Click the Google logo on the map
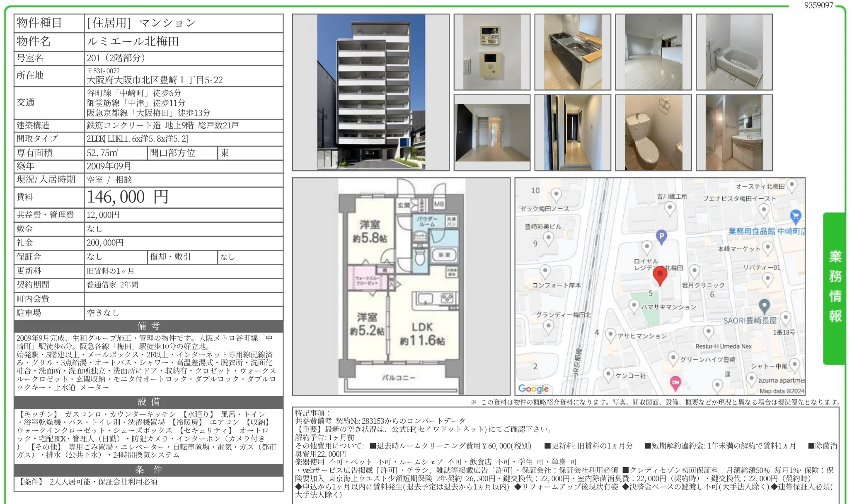Viewport: 852px width, 504px height. [x=533, y=388]
